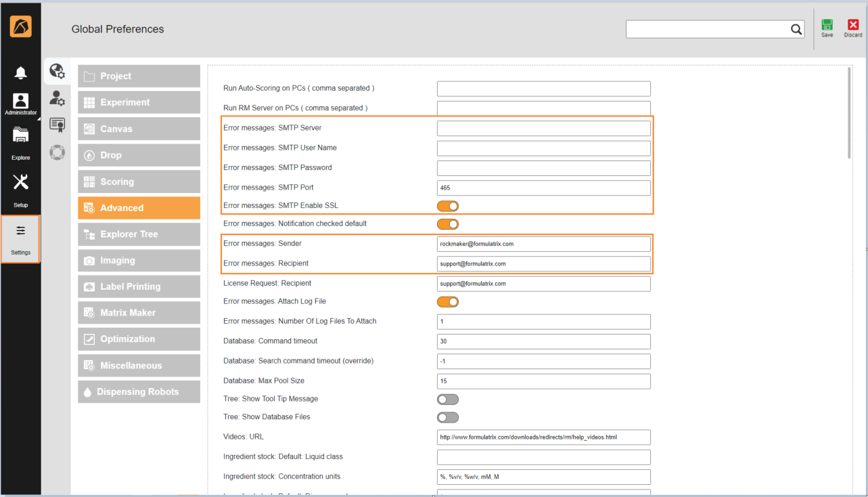Click the Save icon
The width and height of the screenshot is (868, 497).
[827, 25]
